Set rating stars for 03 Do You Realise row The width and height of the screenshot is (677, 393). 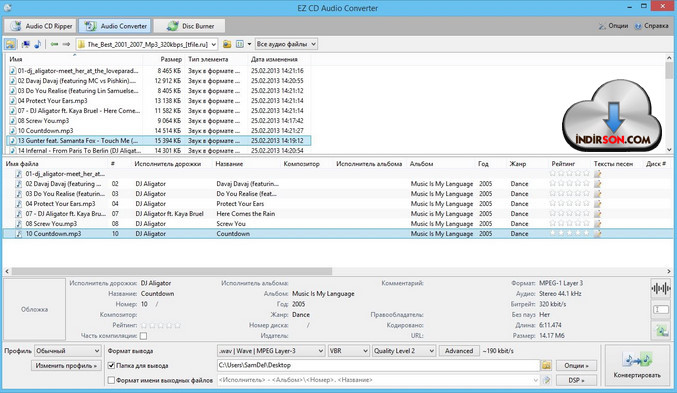(x=569, y=193)
